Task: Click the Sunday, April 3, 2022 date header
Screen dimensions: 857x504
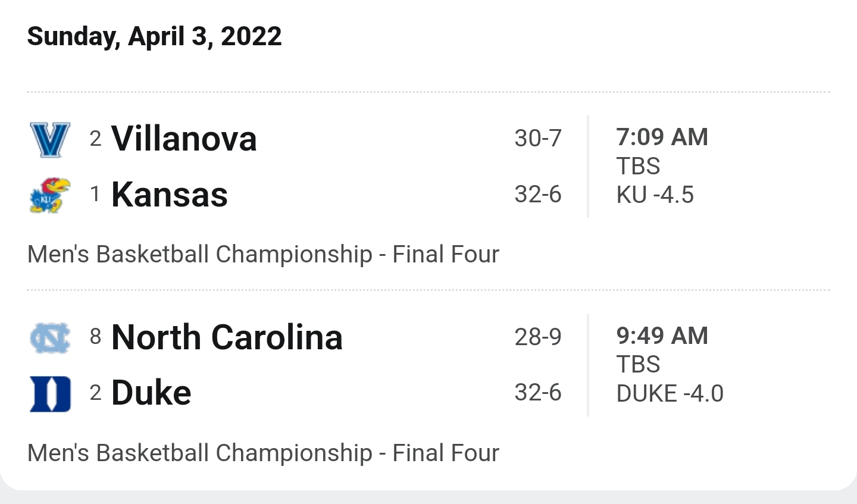Action: click(154, 36)
